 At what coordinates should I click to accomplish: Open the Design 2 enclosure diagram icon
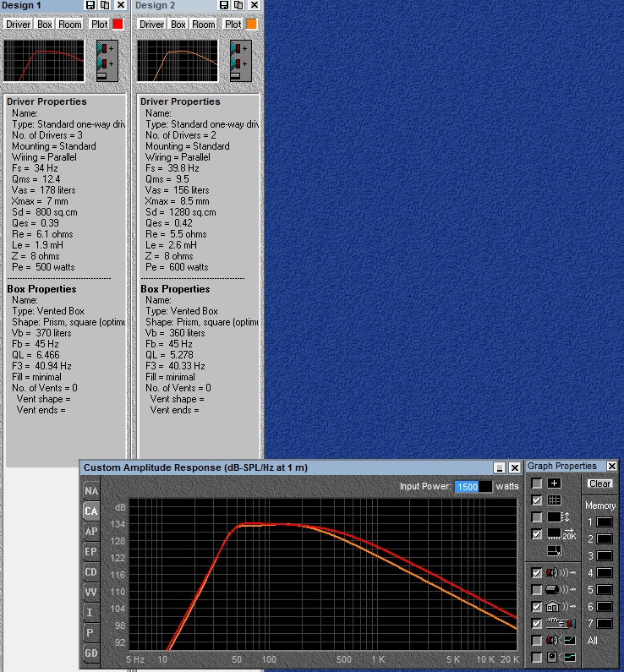pos(240,60)
